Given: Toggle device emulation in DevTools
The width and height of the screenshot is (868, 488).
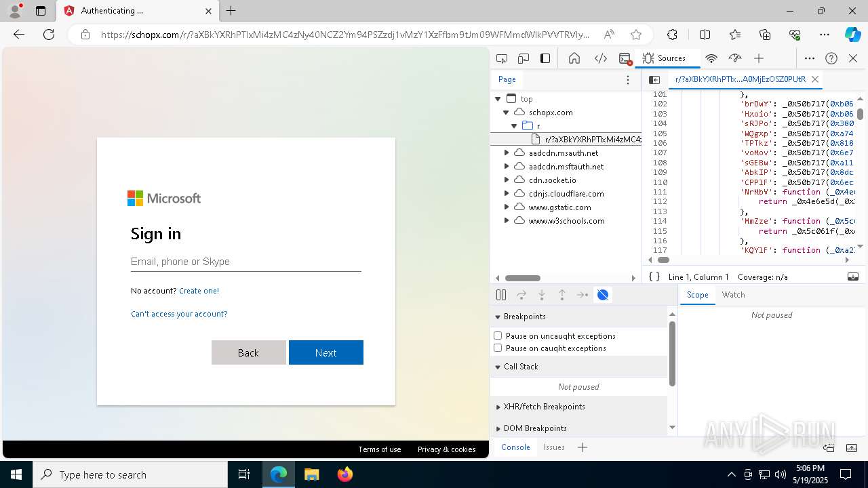Looking at the screenshot, I should 524,58.
